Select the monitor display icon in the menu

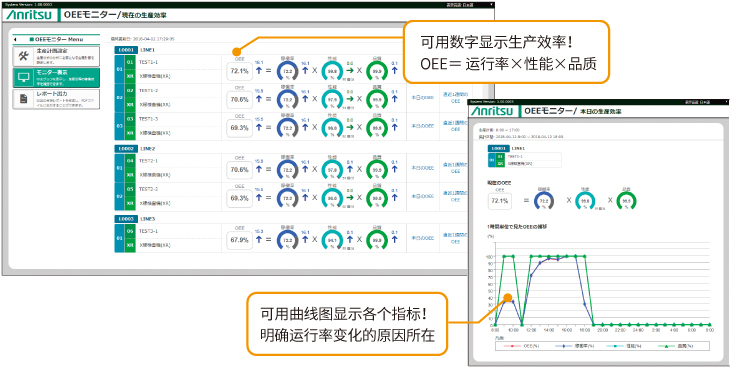(23, 78)
